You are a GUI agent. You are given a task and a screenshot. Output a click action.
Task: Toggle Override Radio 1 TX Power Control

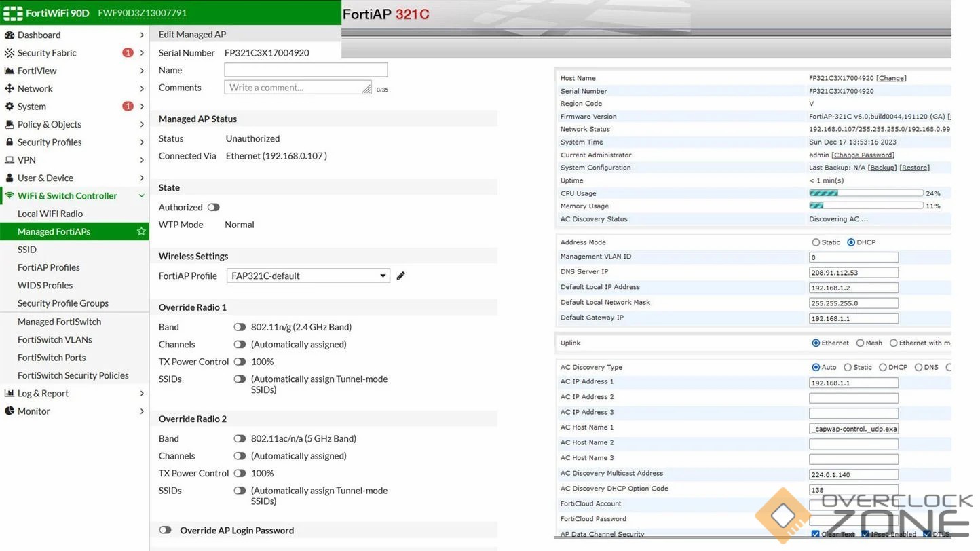(240, 362)
